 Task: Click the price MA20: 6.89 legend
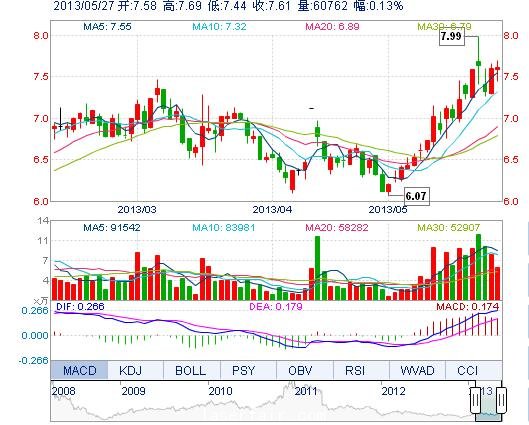pos(332,26)
